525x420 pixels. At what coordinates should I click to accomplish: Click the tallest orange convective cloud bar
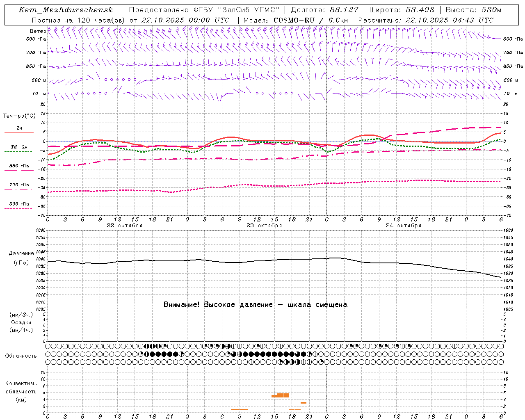(x=283, y=395)
